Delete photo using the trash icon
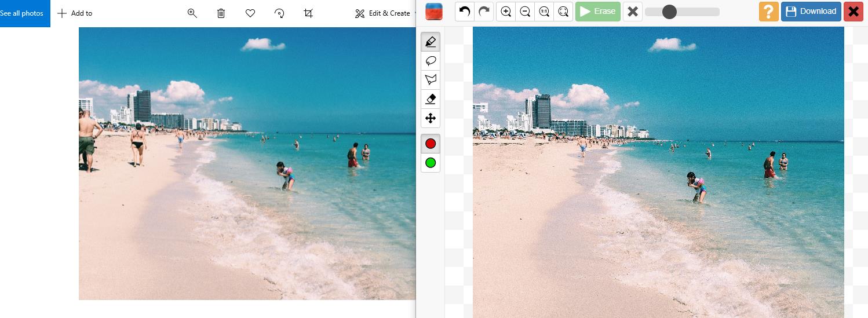The image size is (868, 318). [x=221, y=13]
